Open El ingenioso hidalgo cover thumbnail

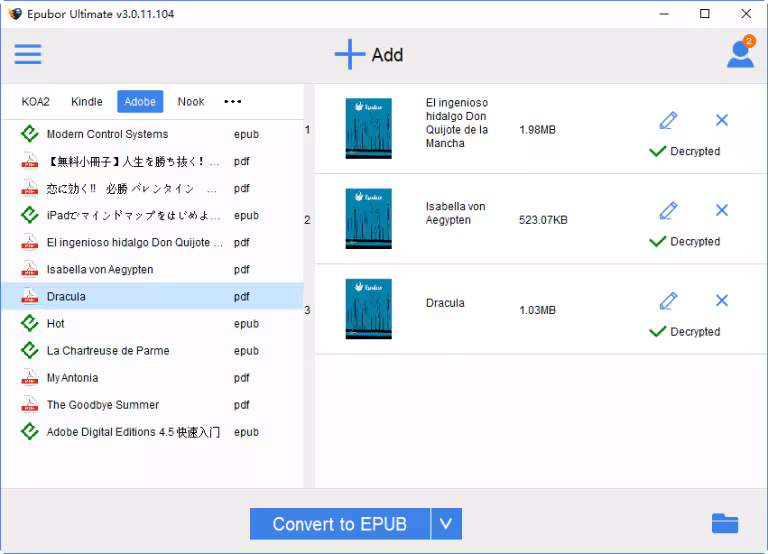[368, 128]
